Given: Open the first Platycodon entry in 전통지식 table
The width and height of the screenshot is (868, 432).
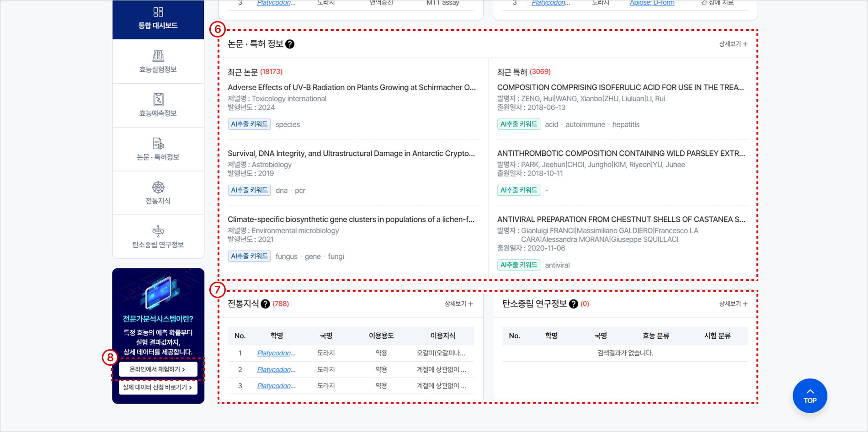Looking at the screenshot, I should point(276,352).
